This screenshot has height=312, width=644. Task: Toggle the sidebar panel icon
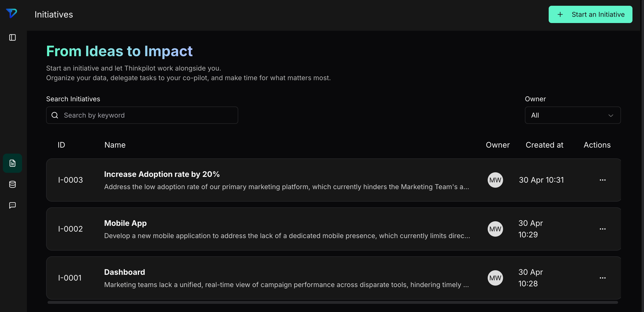12,37
